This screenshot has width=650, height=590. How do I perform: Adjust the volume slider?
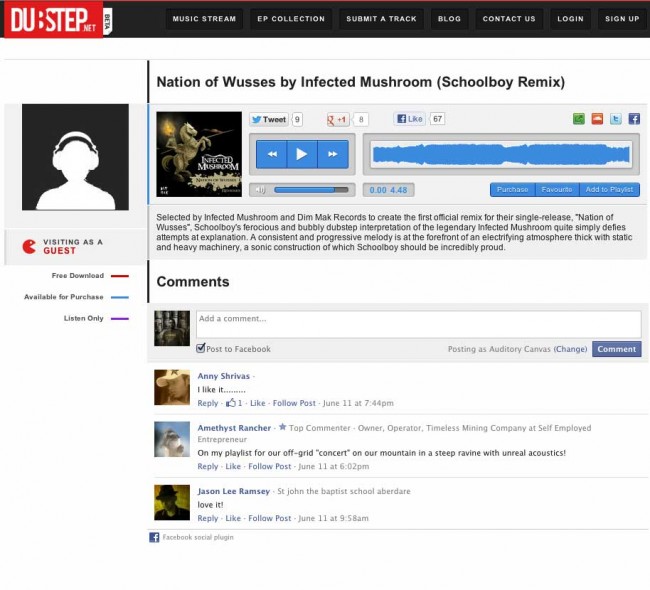point(311,190)
